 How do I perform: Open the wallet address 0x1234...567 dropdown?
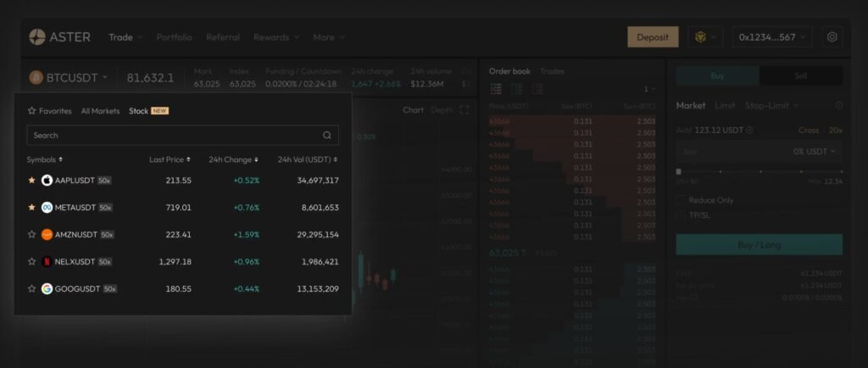773,37
